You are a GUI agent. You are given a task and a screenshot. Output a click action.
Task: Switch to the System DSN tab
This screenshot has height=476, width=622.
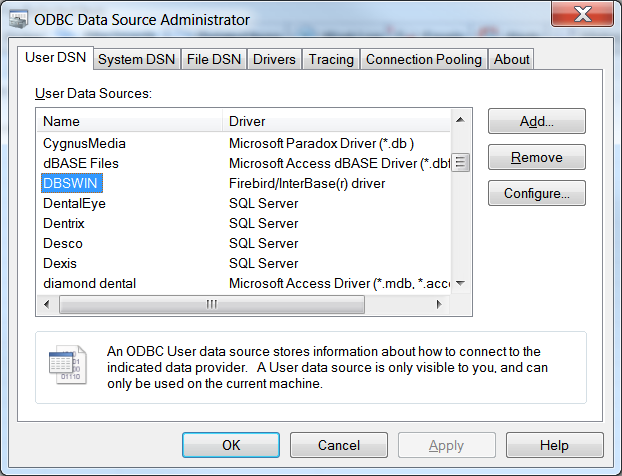[x=136, y=59]
